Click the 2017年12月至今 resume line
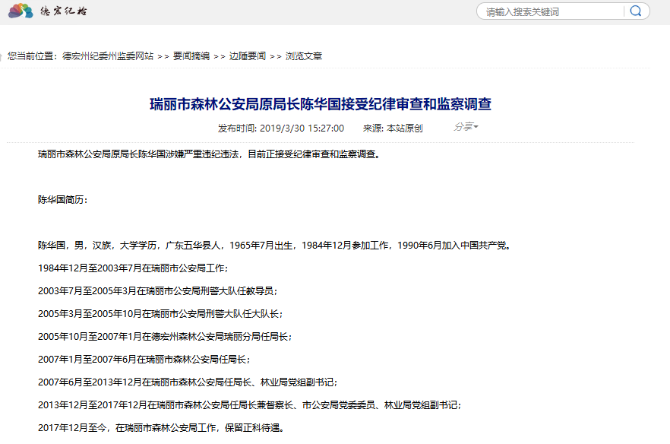The width and height of the screenshot is (670, 444). 160,427
